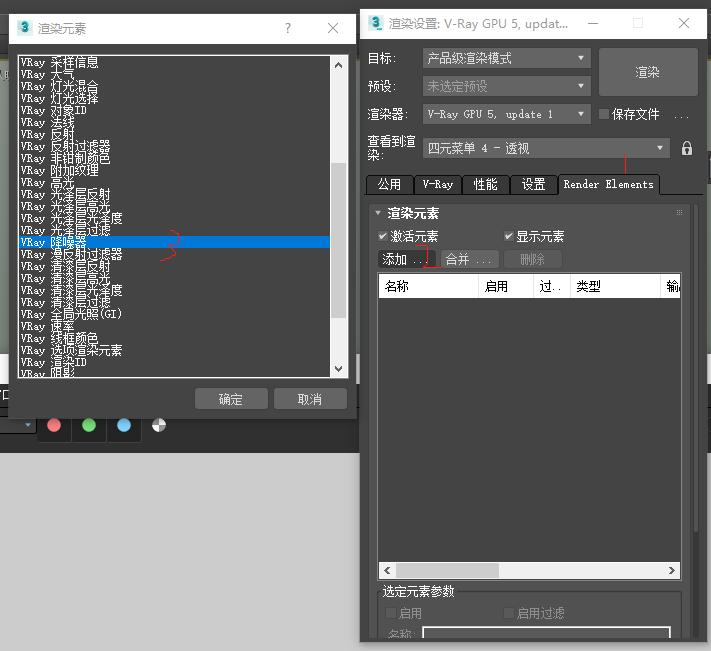Click the table's horizontal scroll left arrow
Screen dimensions: 711x651
pyautogui.click(x=387, y=570)
